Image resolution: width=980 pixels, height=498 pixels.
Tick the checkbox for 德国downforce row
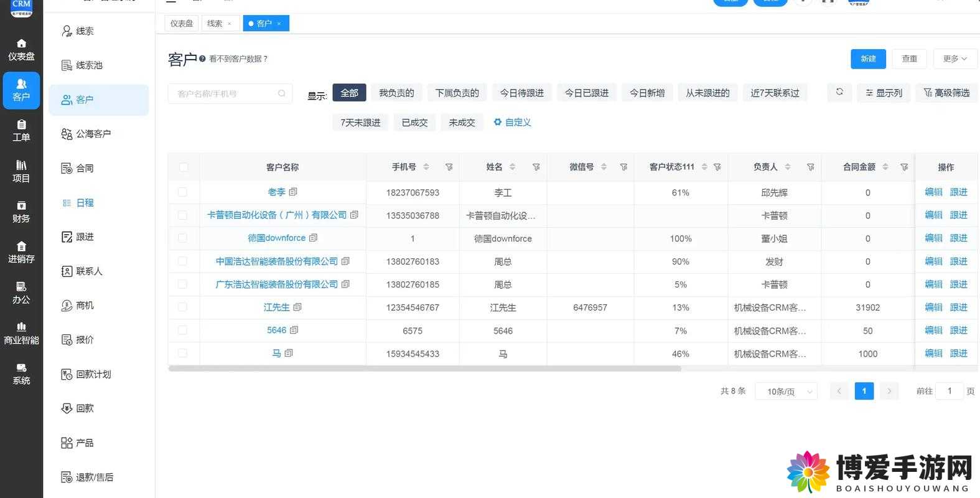[x=182, y=238]
